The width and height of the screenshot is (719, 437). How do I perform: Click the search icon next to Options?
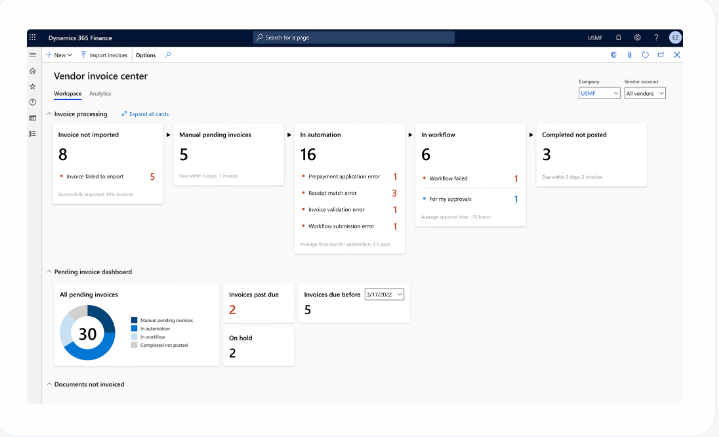[168, 55]
